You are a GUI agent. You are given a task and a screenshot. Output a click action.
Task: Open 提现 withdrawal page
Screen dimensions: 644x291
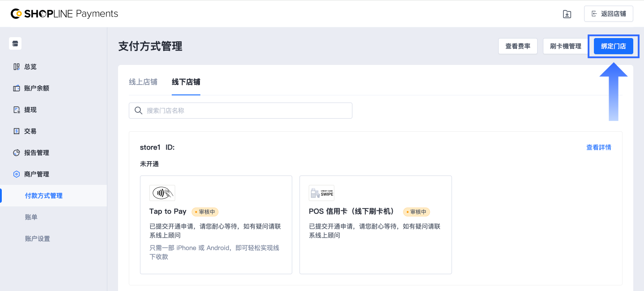[30, 110]
